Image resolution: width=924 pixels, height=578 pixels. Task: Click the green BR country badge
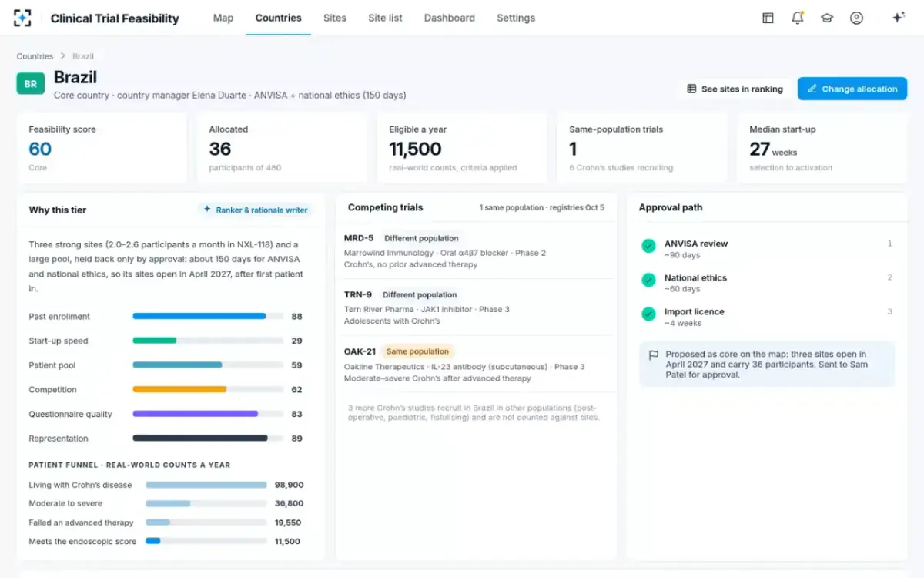click(x=31, y=84)
